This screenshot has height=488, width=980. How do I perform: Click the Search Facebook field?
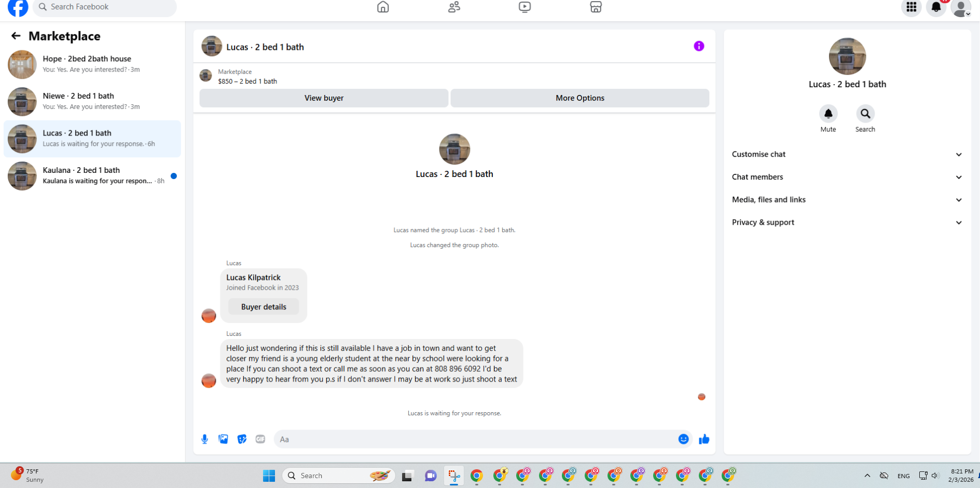tap(105, 7)
